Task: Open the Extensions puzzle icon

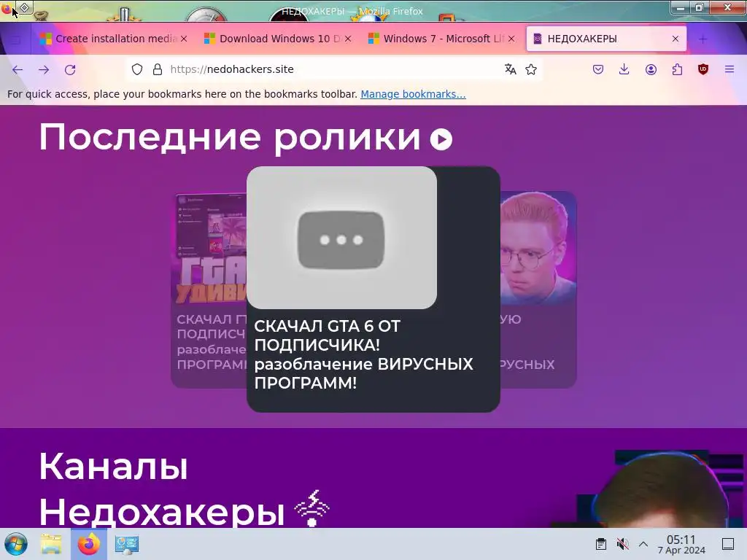Action: point(677,69)
